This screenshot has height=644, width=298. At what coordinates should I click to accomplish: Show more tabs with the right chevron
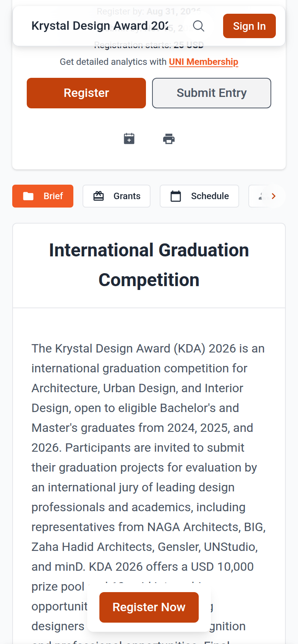point(274,196)
